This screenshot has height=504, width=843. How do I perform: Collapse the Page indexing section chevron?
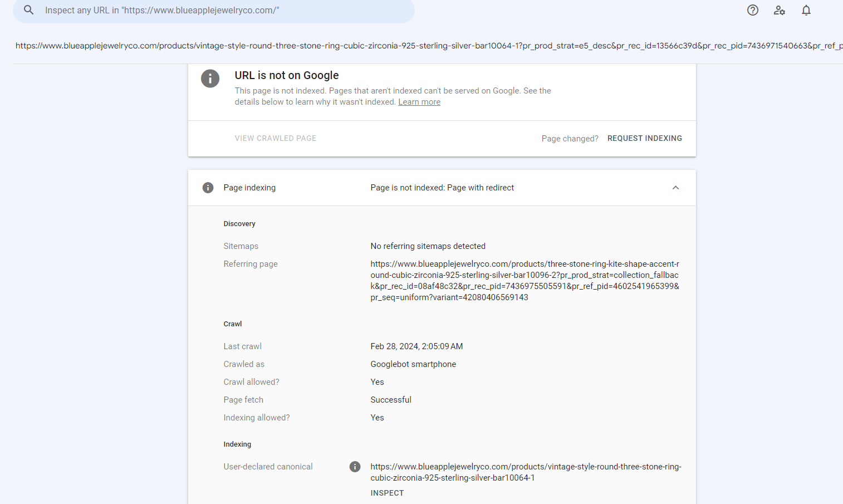(x=675, y=188)
